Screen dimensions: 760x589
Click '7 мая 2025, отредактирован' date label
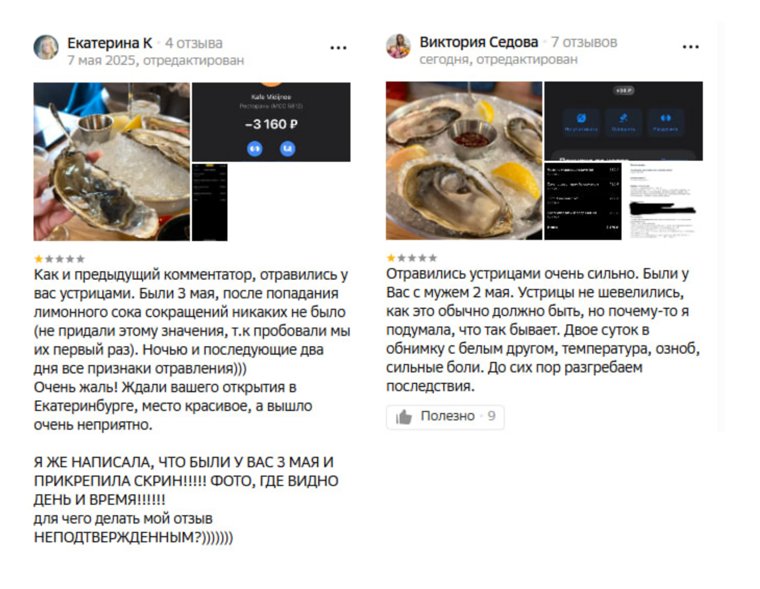[156, 61]
